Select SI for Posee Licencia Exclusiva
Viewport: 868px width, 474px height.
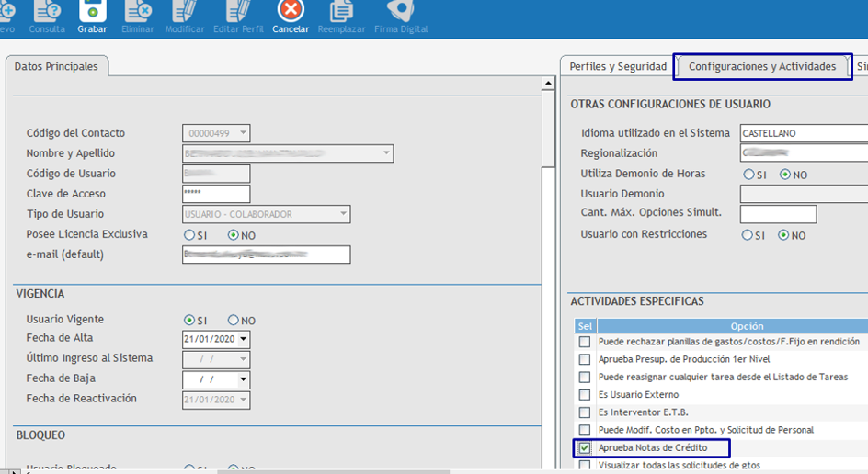(189, 235)
